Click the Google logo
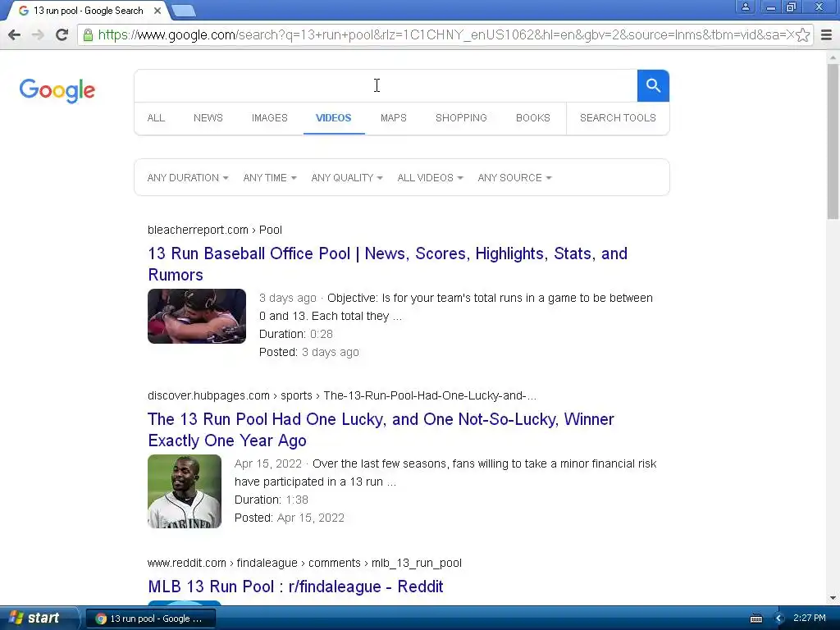Viewport: 840px width, 630px height. tap(57, 90)
